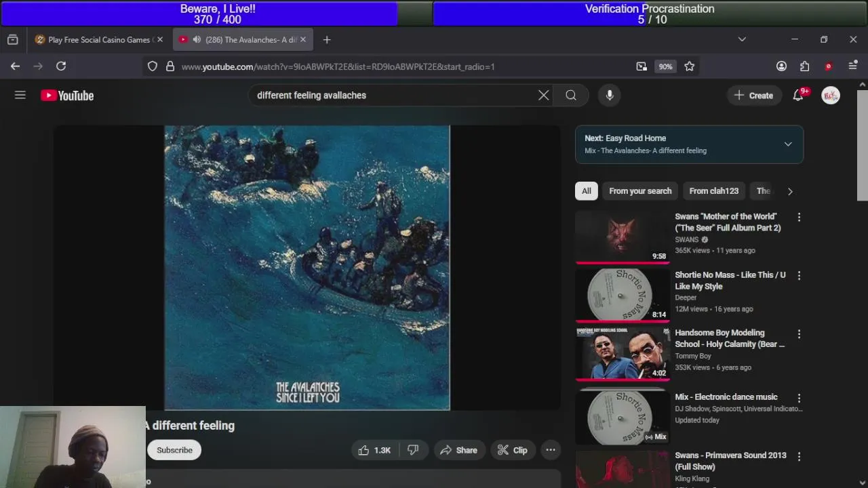Show more filter chips with right arrow

[789, 191]
